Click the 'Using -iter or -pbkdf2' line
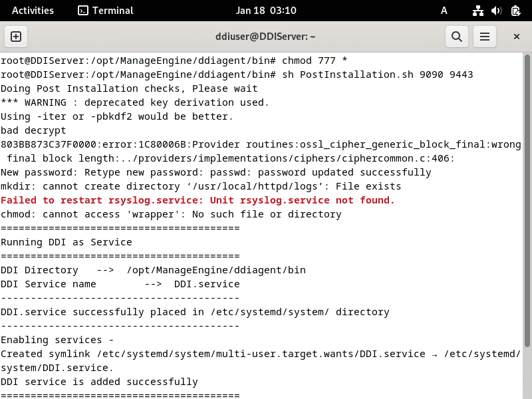Viewport: 532px width, 399px height. pos(117,116)
